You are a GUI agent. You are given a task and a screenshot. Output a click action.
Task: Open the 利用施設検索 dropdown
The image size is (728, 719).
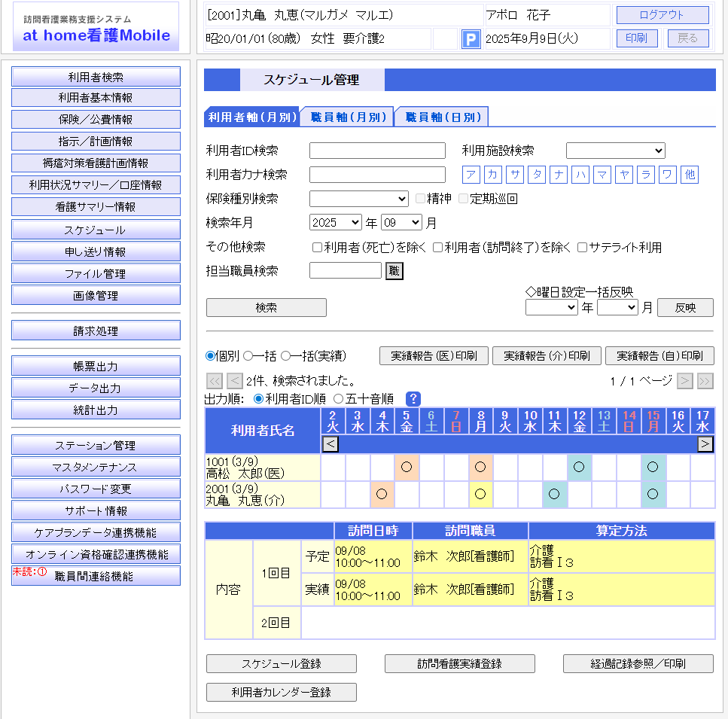615,151
